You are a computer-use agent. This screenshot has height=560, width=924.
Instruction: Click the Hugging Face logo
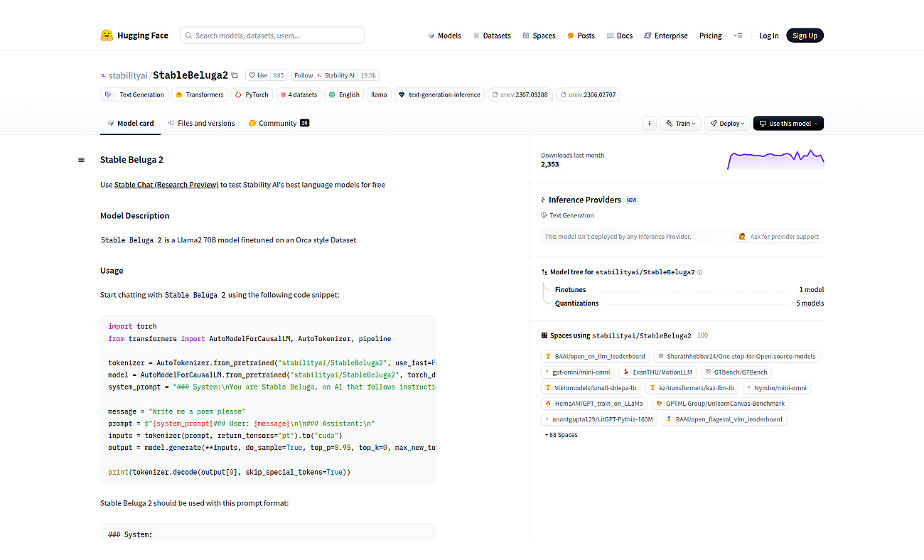pyautogui.click(x=134, y=36)
